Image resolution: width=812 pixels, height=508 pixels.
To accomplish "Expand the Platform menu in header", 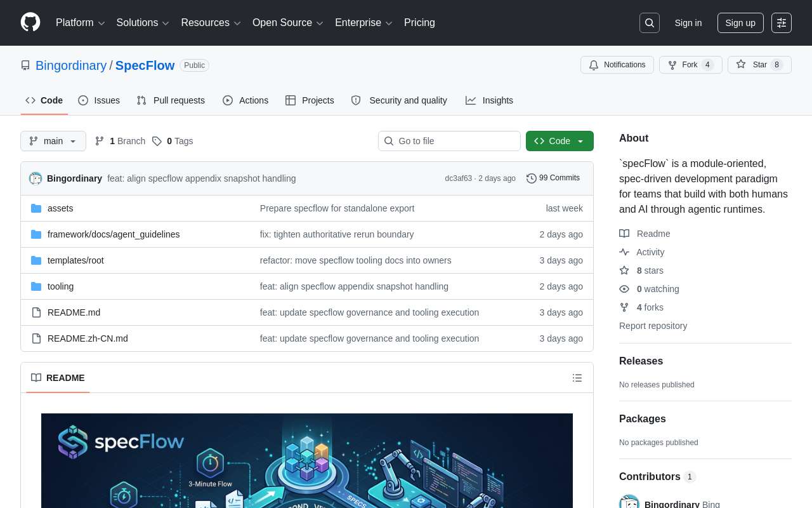I will coord(80,23).
